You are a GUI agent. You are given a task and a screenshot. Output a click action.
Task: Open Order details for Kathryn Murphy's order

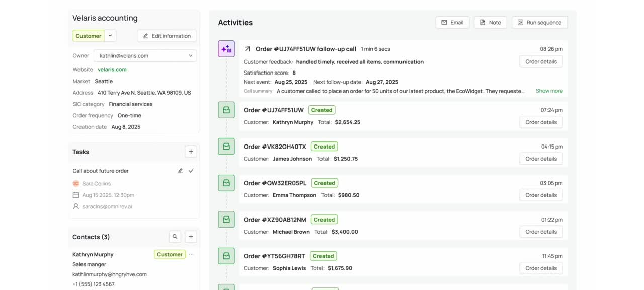coord(541,122)
